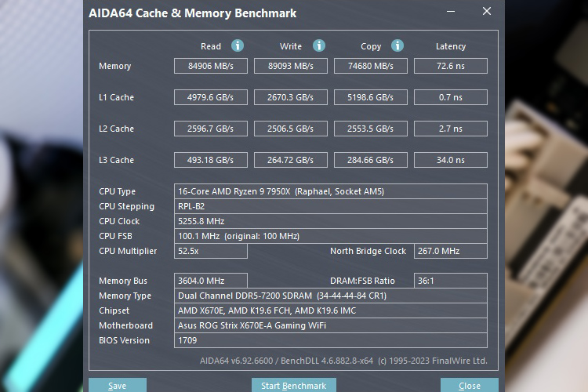Select L2 Cache copy 2553.5 GB/s

(x=371, y=129)
